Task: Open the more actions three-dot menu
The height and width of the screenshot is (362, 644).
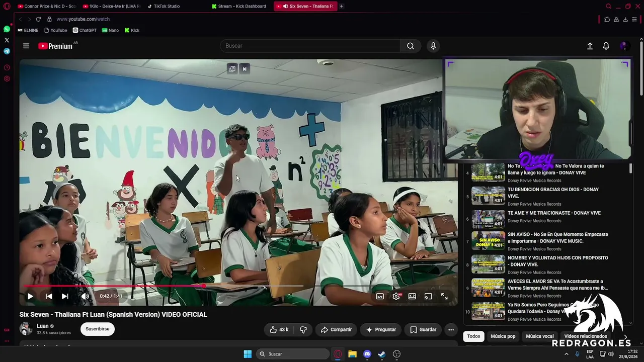Action: pos(451,330)
